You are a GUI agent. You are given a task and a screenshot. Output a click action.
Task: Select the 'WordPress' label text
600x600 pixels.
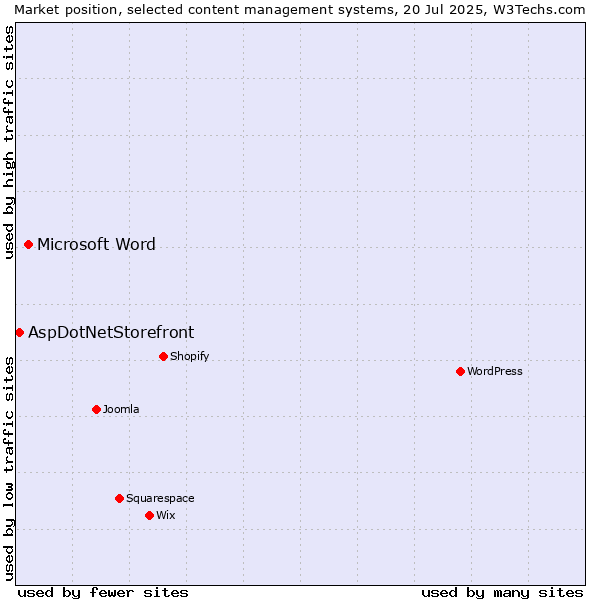(x=495, y=371)
